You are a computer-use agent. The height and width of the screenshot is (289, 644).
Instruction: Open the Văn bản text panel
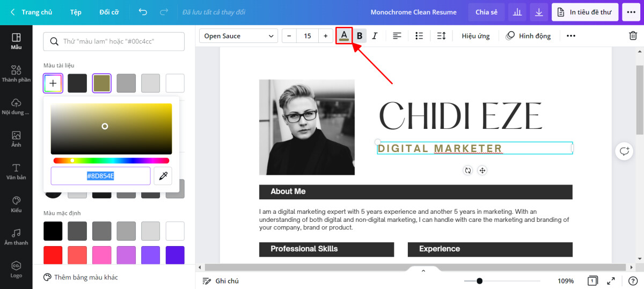(16, 172)
